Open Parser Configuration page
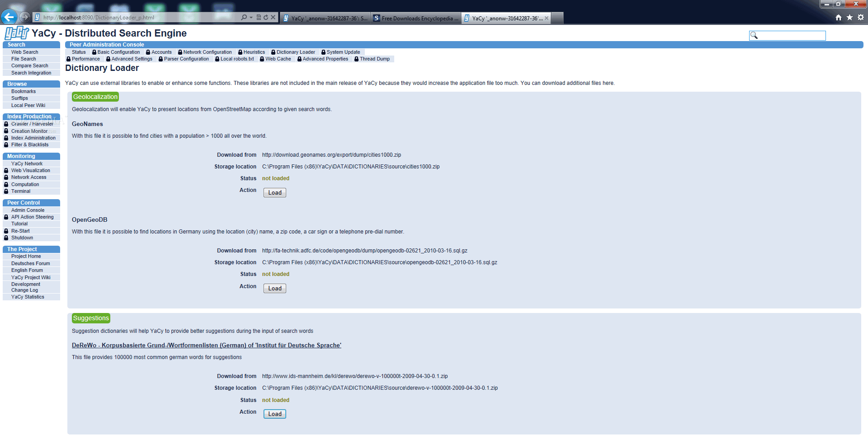This screenshot has width=868, height=439. (x=186, y=59)
